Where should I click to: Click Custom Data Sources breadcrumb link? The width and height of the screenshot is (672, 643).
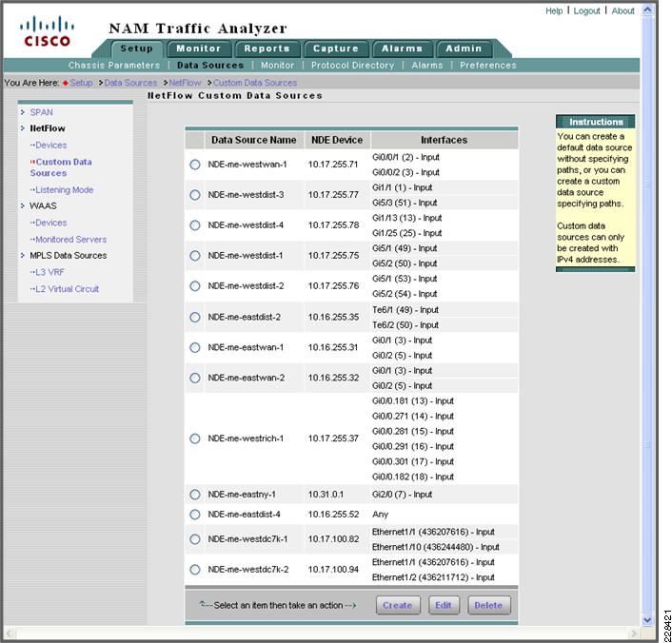255,83
